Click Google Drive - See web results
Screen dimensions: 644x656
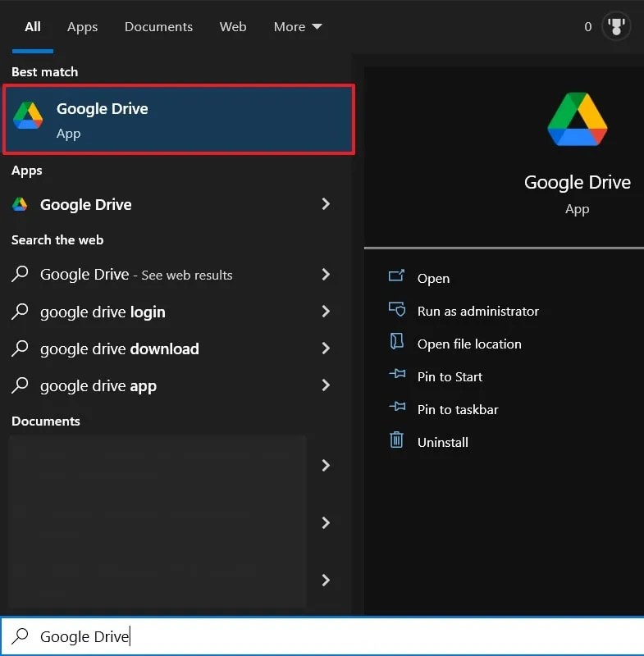coord(135,275)
